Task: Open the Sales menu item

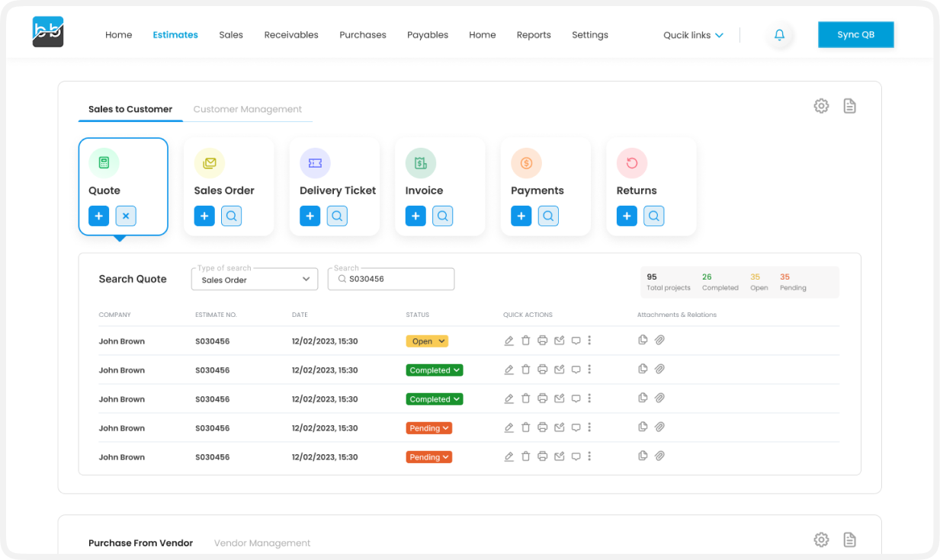Action: tap(231, 35)
